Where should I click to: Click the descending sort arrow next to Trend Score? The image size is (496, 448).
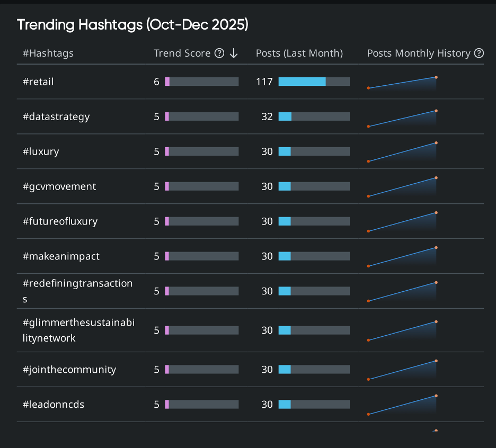[233, 53]
